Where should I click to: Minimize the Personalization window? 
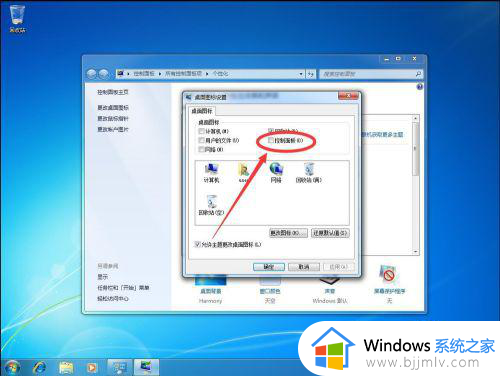[387, 59]
